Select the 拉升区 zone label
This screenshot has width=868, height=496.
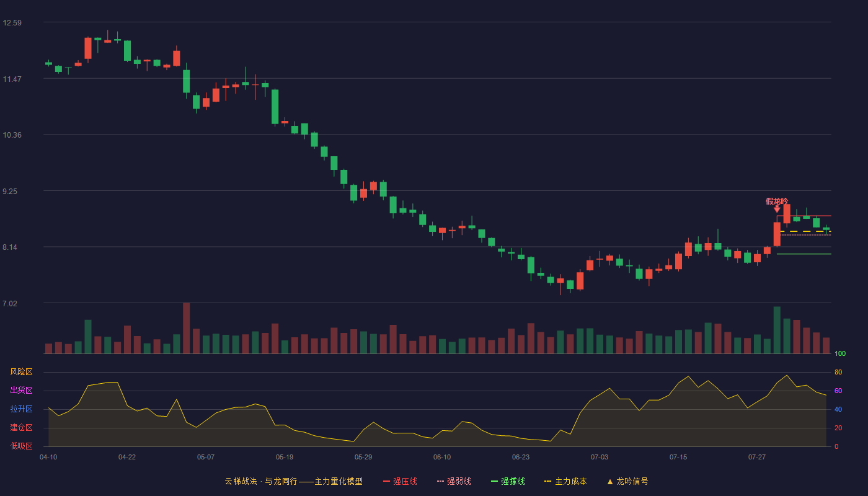point(21,409)
